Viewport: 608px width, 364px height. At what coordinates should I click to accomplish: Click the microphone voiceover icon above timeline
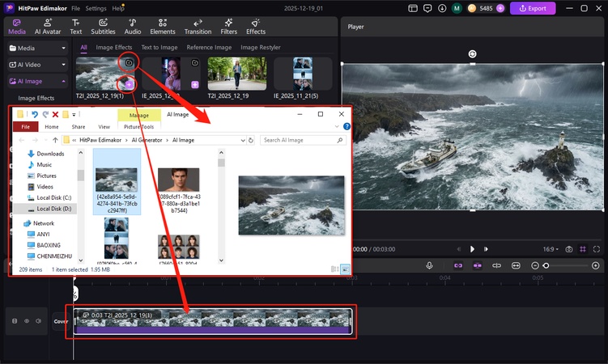click(431, 265)
